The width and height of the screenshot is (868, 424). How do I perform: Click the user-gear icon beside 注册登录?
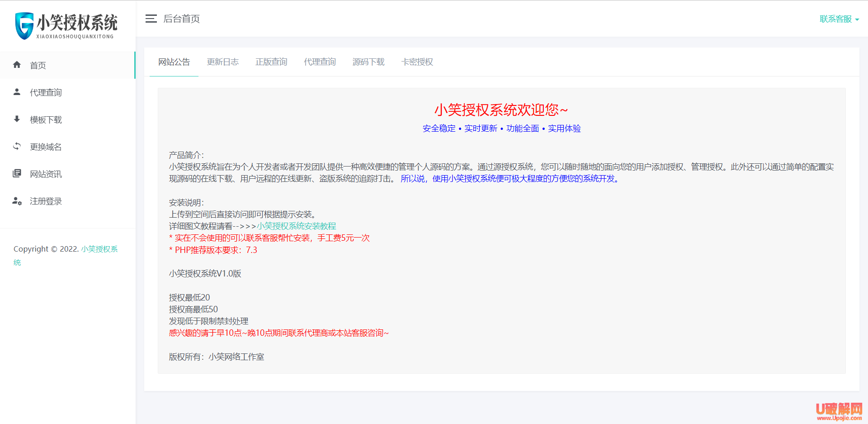point(17,201)
